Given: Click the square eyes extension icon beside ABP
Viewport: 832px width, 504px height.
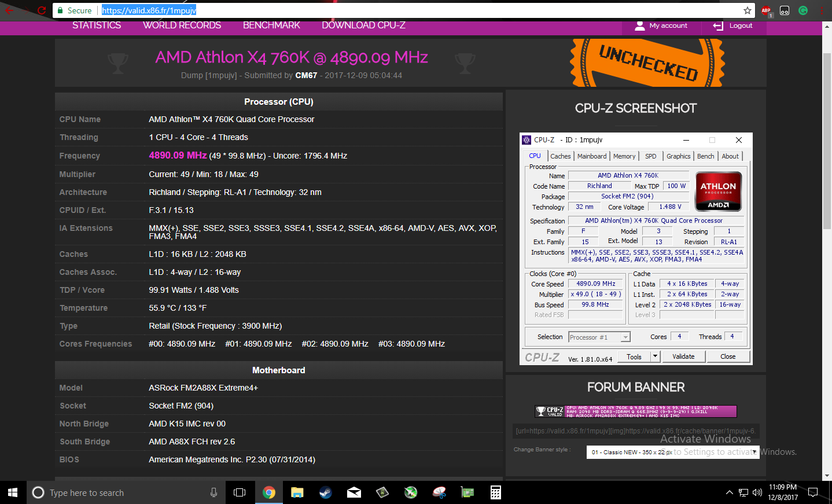Looking at the screenshot, I should tap(785, 10).
